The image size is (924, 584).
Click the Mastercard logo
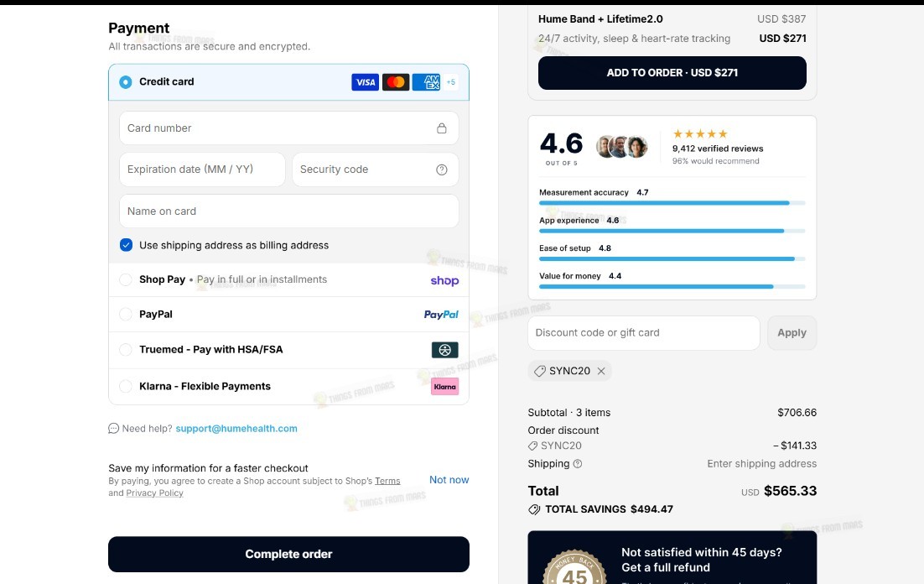click(x=396, y=82)
